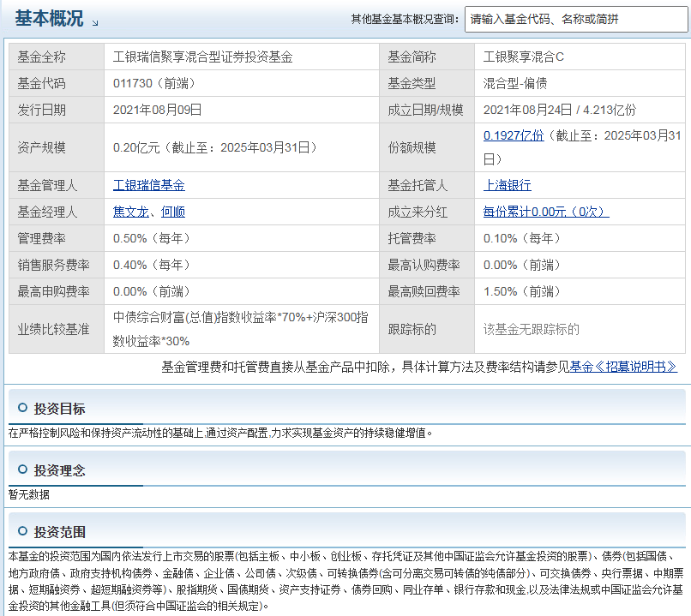Screen dimensions: 691x616
Task: Click the 基金全称 label cell
Action: (x=57, y=57)
